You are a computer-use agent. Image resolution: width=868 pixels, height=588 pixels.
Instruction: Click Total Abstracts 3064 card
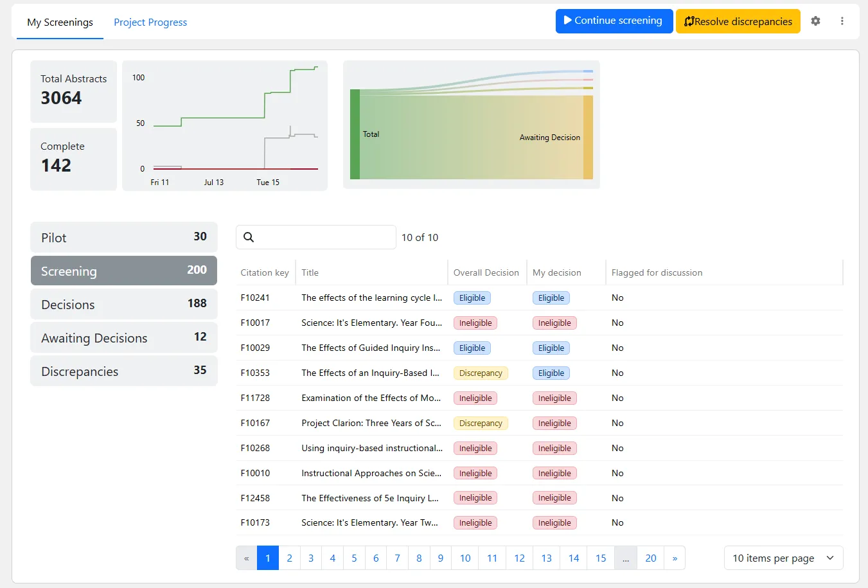click(73, 91)
